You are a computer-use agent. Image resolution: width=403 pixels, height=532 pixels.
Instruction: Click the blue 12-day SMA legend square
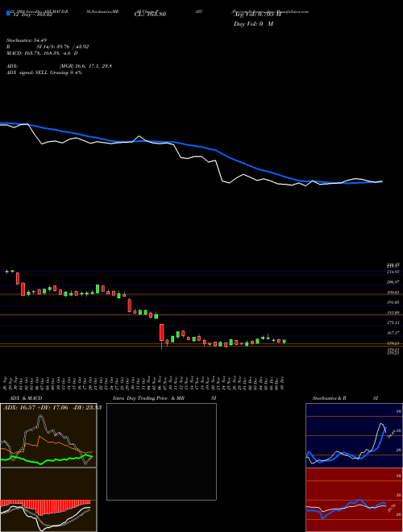[9, 14]
